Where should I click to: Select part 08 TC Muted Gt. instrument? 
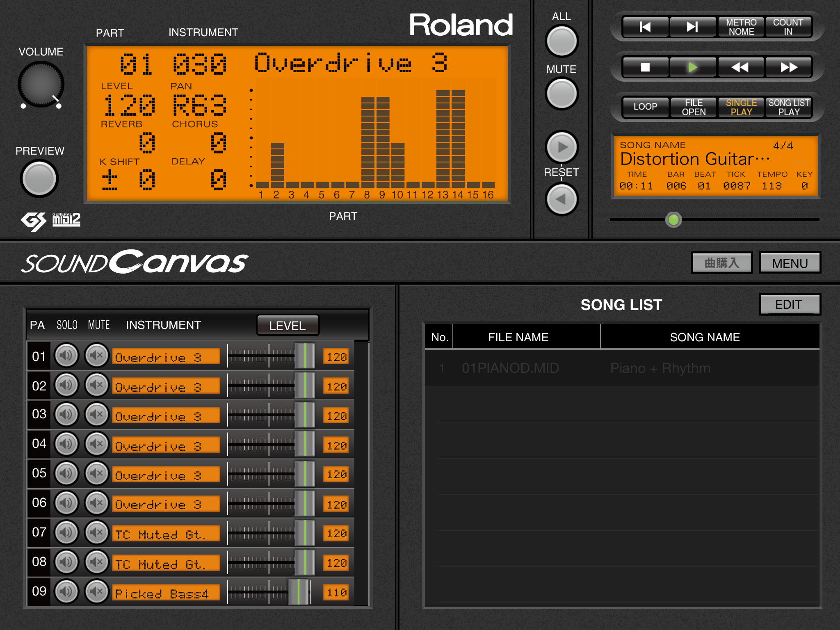(166, 564)
